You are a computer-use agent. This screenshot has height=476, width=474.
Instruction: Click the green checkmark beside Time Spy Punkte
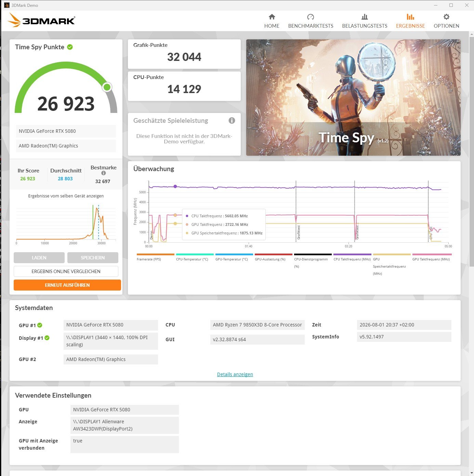point(70,47)
